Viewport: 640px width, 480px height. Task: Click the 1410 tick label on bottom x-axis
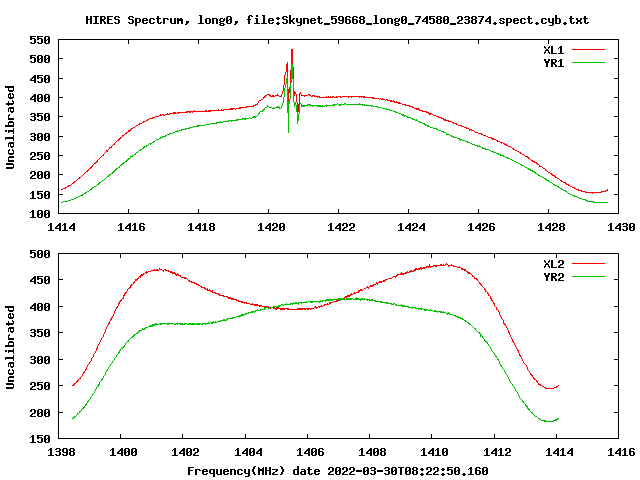(x=434, y=452)
